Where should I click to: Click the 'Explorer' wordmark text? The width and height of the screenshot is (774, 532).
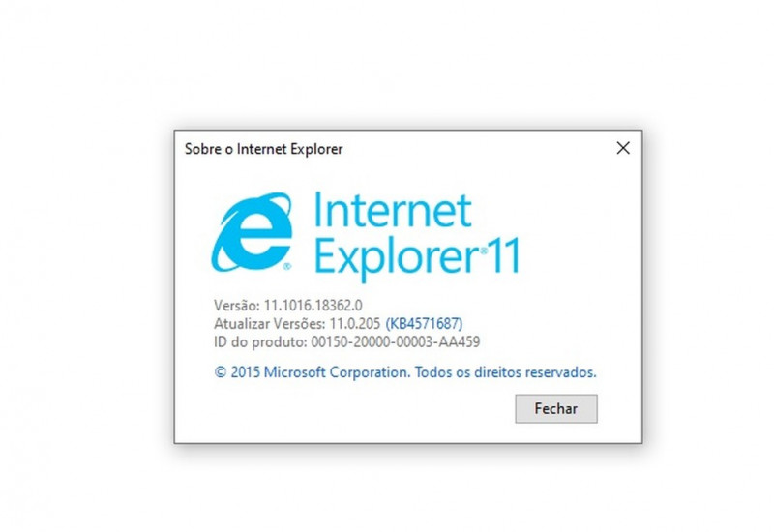(x=397, y=256)
